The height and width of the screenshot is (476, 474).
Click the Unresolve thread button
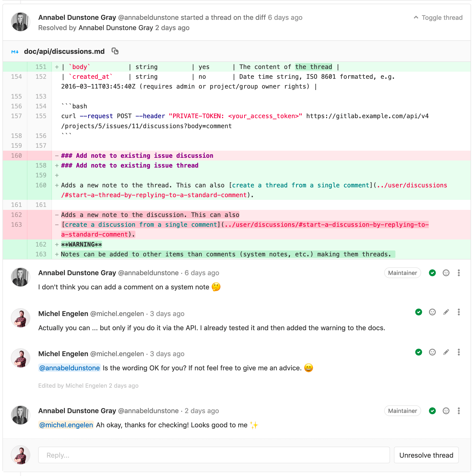click(427, 455)
